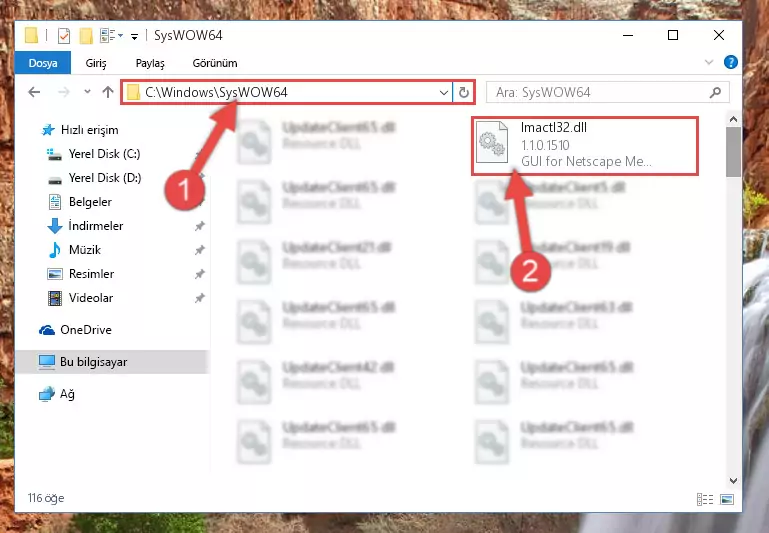Click the folder icon in address bar

point(133,92)
